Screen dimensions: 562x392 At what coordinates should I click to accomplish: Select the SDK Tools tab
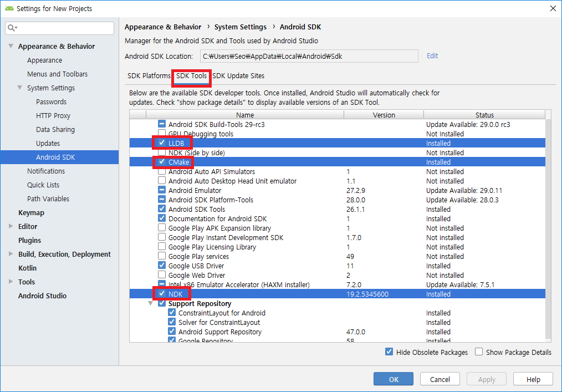[191, 75]
